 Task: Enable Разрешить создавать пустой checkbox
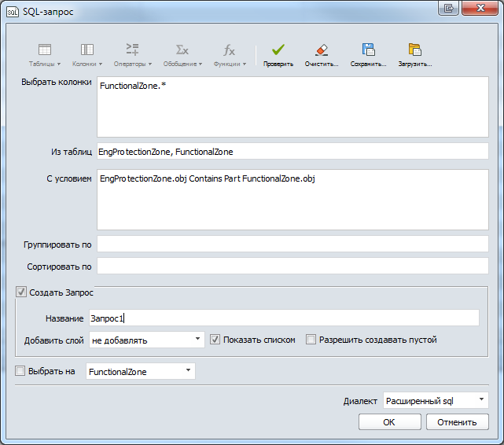point(311,340)
